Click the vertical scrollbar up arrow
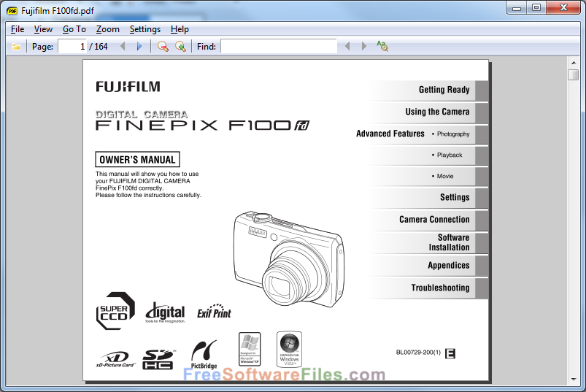 point(574,62)
